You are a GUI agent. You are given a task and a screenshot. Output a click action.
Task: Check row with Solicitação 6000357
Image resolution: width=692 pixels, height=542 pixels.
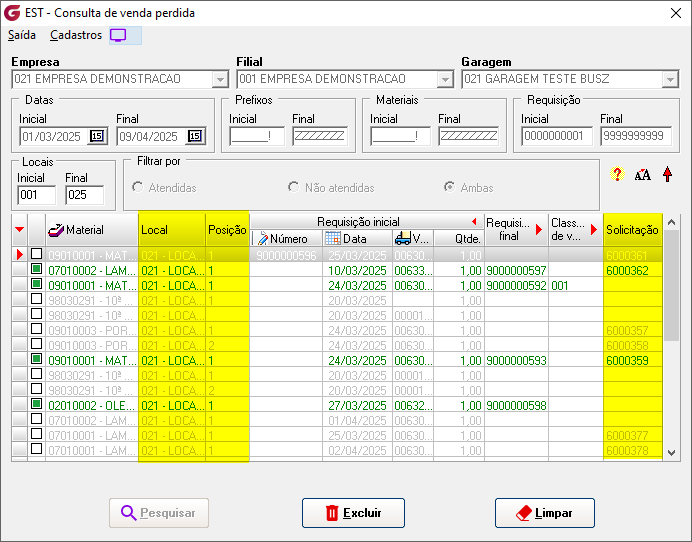37,329
